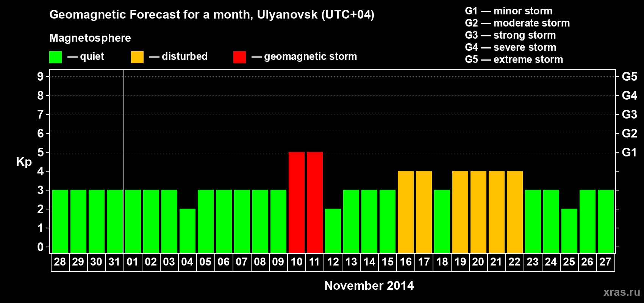Click the red geomagnetic storm legend swatch
Image resolution: width=644 pixels, height=303 pixels.
(239, 57)
